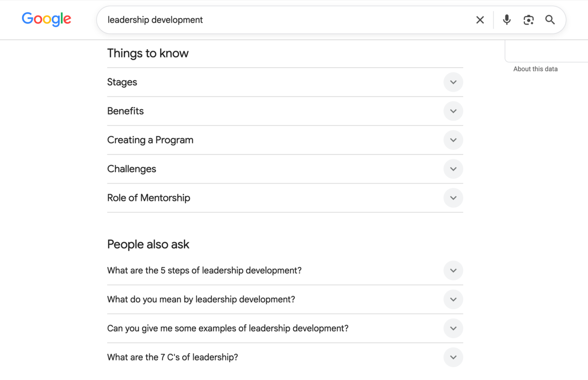This screenshot has width=588, height=380.
Task: Expand the Challenges chevron
Action: 453,169
